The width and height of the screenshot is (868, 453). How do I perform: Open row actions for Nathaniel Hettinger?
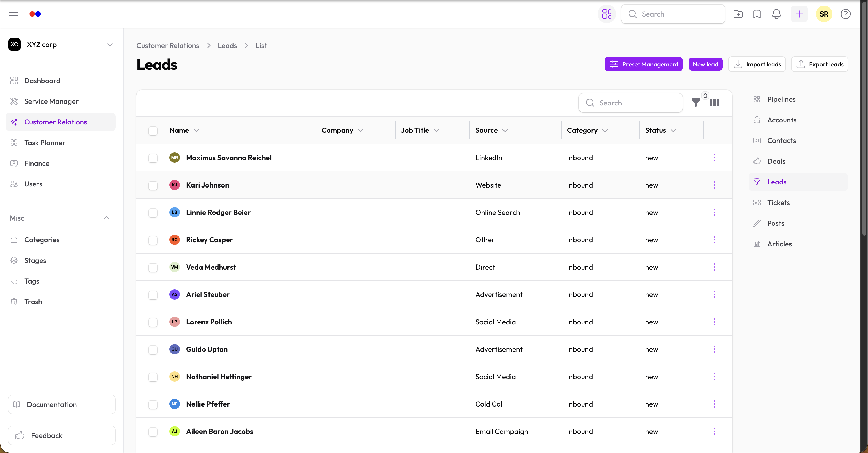tap(714, 377)
